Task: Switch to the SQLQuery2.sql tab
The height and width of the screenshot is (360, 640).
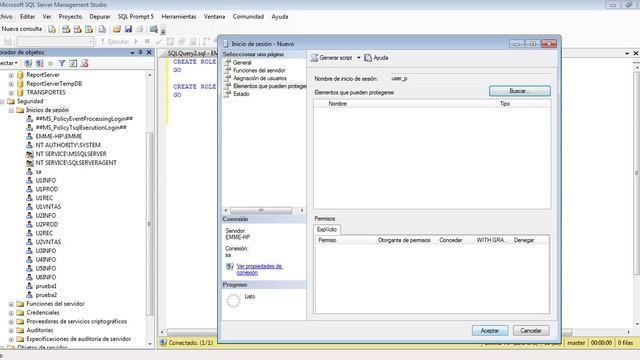Action: click(191, 53)
